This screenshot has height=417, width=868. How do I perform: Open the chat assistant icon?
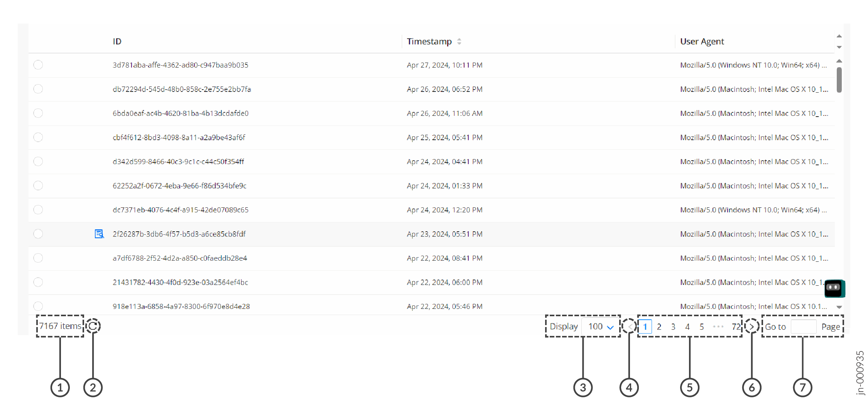coord(834,288)
